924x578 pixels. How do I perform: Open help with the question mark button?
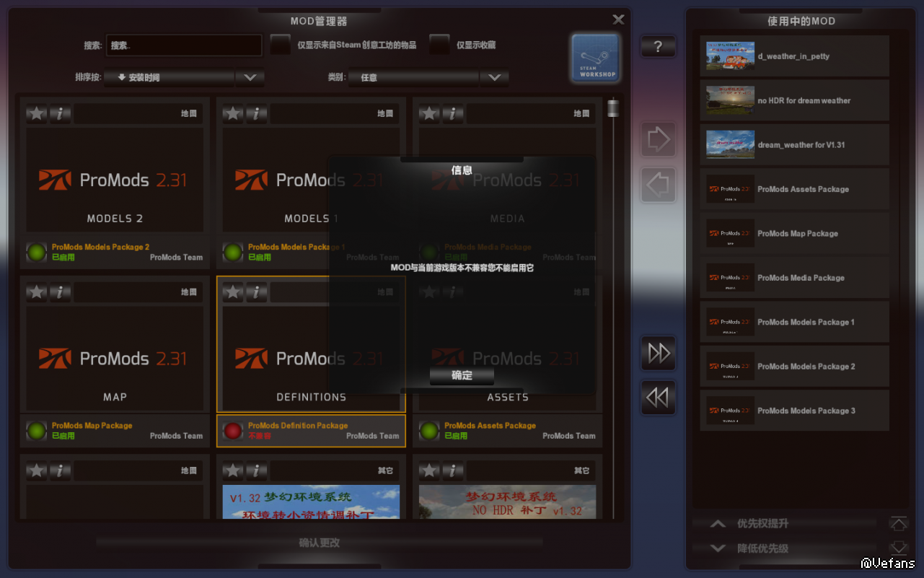pyautogui.click(x=658, y=47)
